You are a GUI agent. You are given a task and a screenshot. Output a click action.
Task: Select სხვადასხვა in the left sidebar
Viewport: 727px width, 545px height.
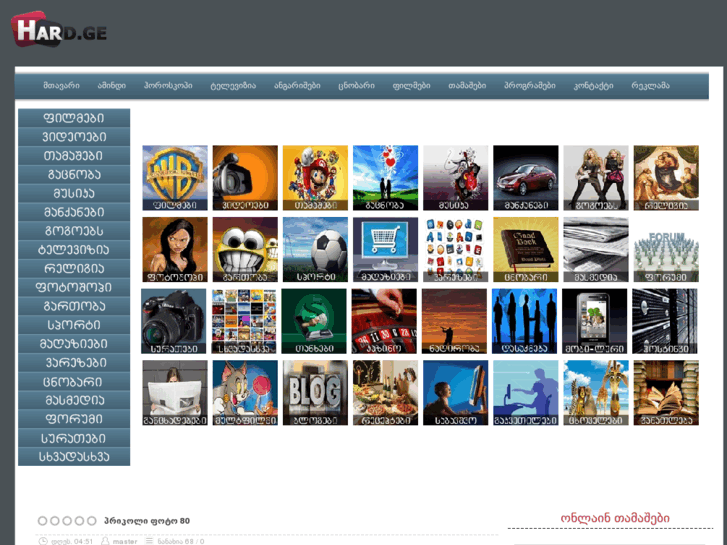[74, 456]
